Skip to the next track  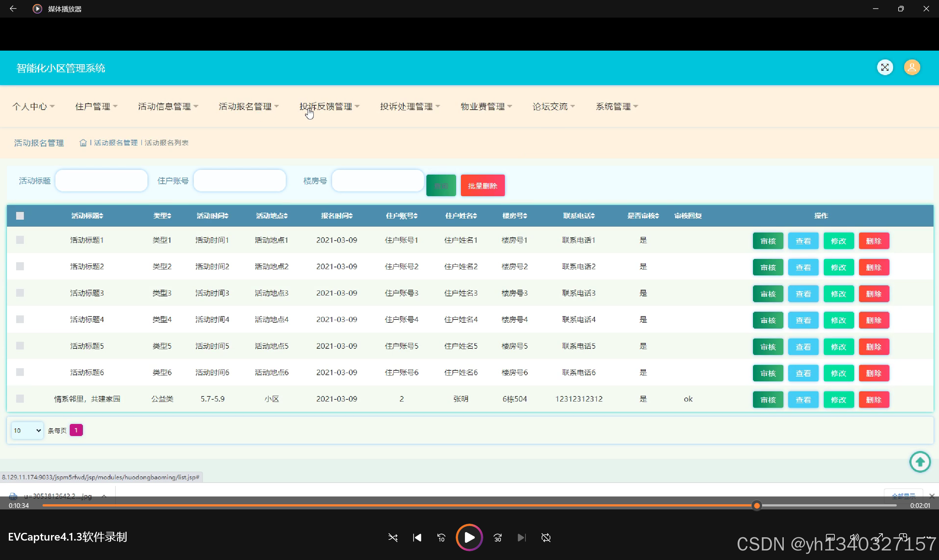click(521, 537)
